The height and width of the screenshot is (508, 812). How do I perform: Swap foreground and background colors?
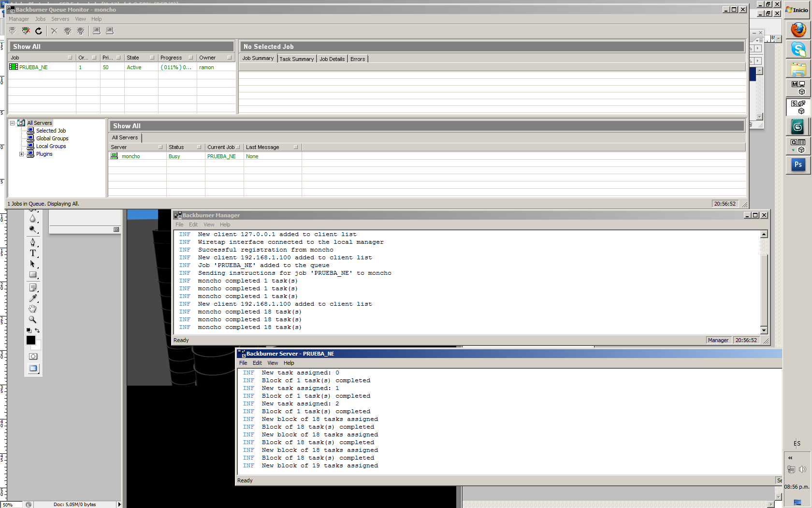tap(37, 330)
